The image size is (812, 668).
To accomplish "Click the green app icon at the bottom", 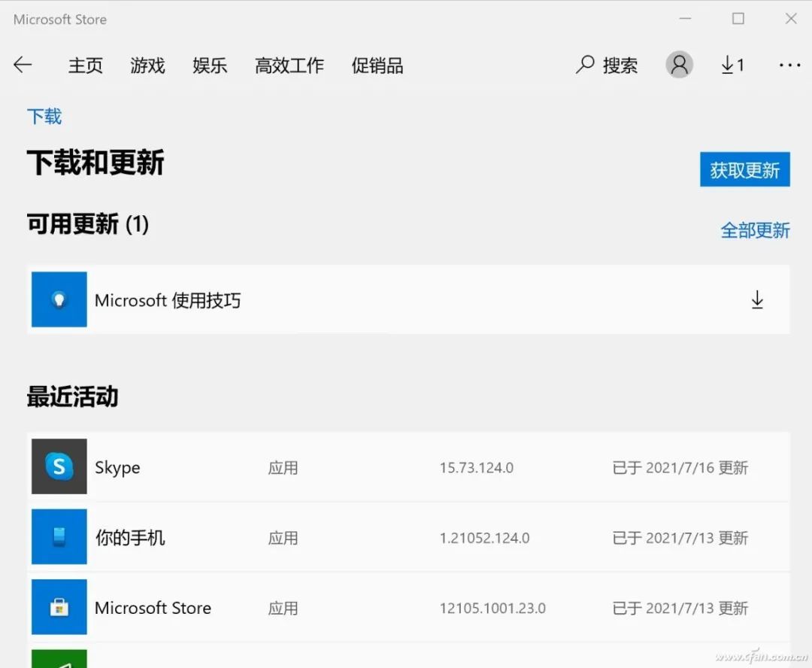I will coord(59,662).
